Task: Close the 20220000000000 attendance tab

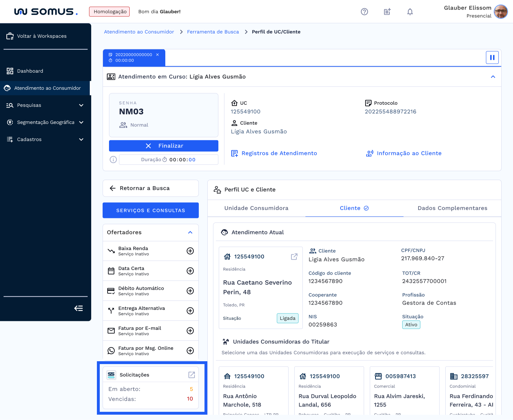Action: click(x=157, y=55)
